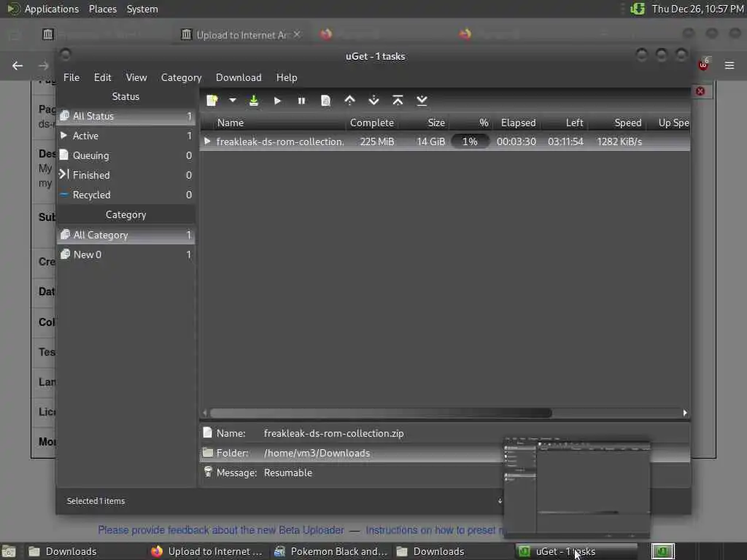Viewport: 747px width, 560px height.
Task: Click Selected 1 items status text
Action: coord(96,501)
